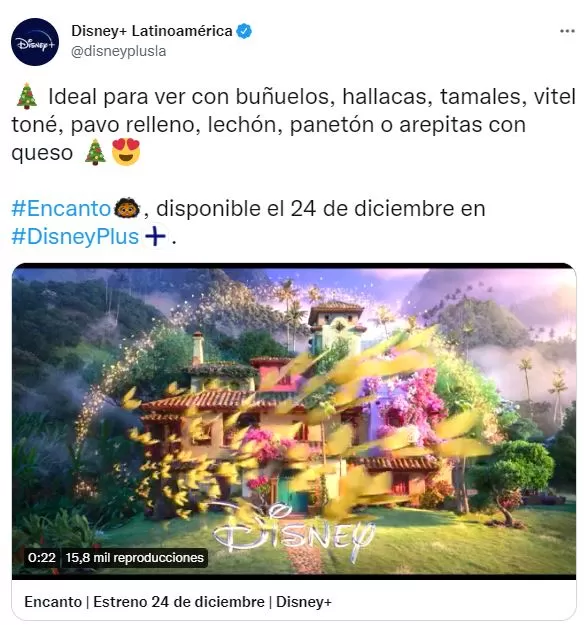
Task: Open the Encanto Estreno 24 de diciembre card title
Action: point(178,602)
